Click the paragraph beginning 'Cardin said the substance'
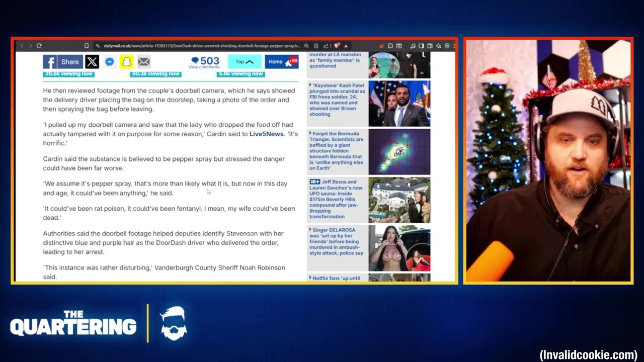 click(164, 163)
